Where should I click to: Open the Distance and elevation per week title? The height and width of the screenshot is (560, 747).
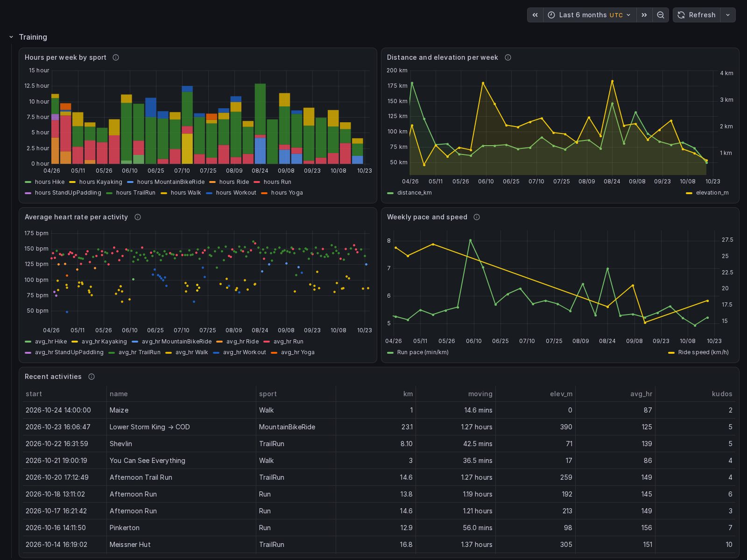[x=443, y=57]
